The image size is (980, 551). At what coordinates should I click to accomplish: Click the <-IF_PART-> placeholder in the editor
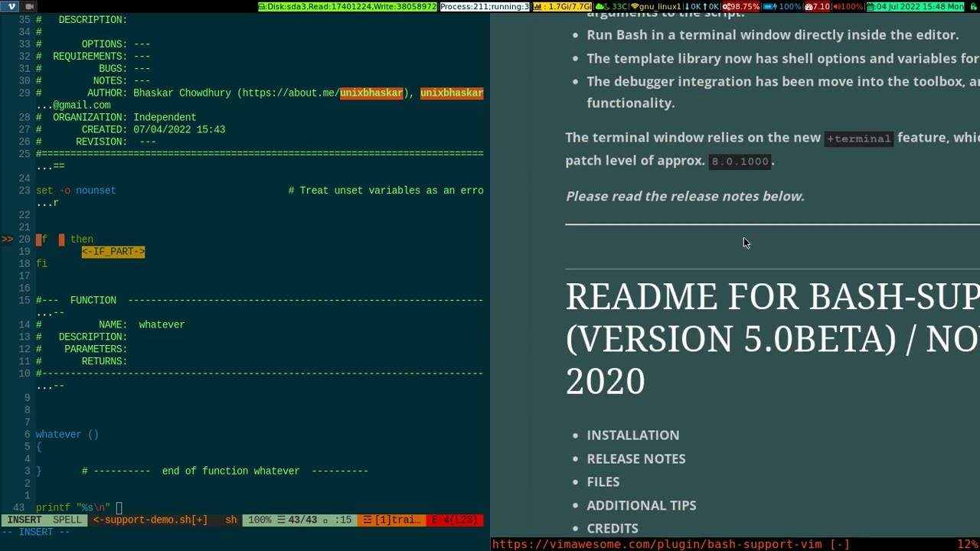pos(113,251)
